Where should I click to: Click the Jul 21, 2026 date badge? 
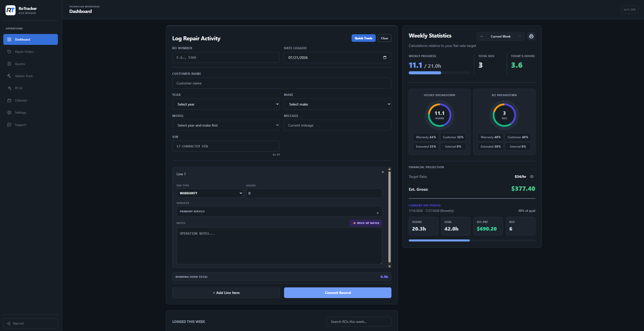pyautogui.click(x=630, y=10)
